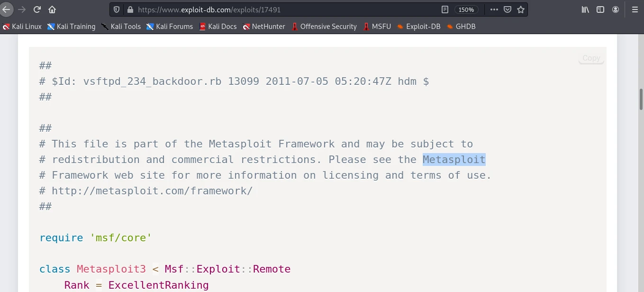
Task: Click the vsftpd_234_backdoor.rb filename text
Action: click(x=152, y=82)
